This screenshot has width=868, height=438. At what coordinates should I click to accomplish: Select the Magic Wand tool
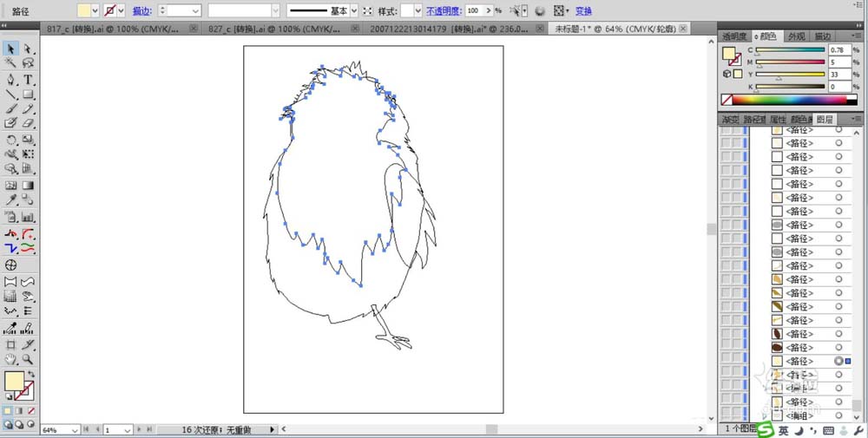10,63
